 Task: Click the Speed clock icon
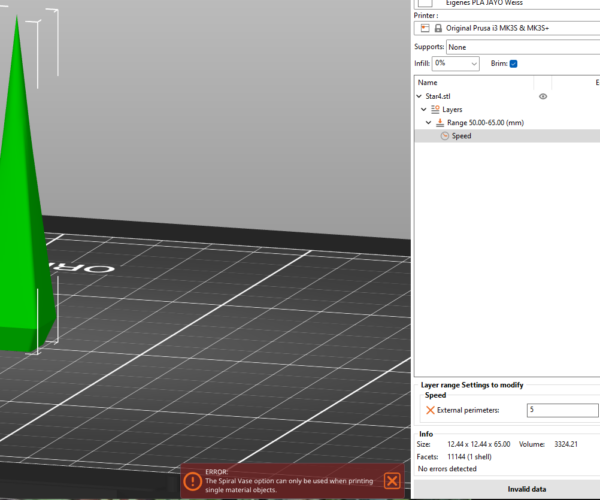(x=445, y=136)
